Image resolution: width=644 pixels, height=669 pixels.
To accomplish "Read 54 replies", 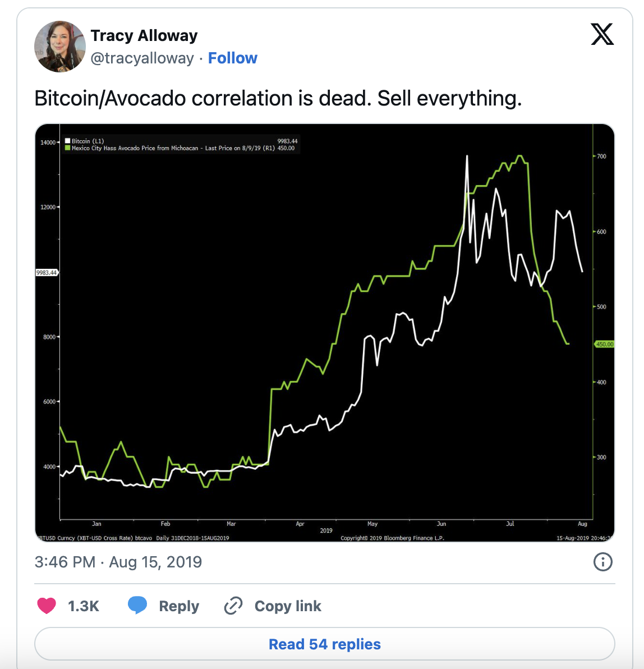I will point(325,644).
